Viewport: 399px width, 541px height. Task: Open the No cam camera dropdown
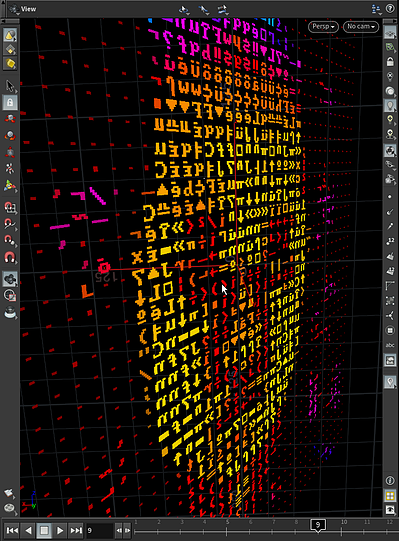tap(361, 27)
